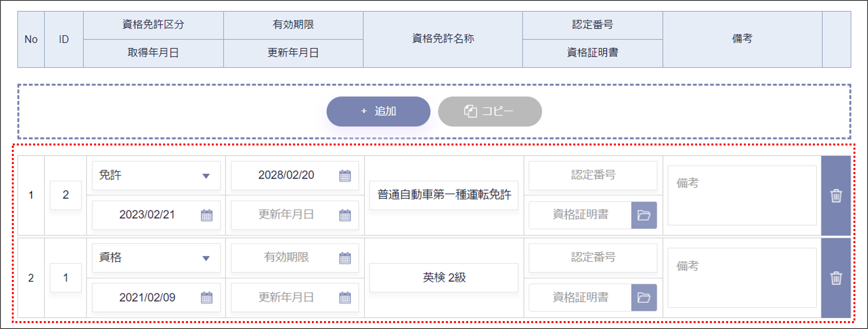Click row 1 備考 remarks text area
Viewport: 868px width, 329px height.
742,195
